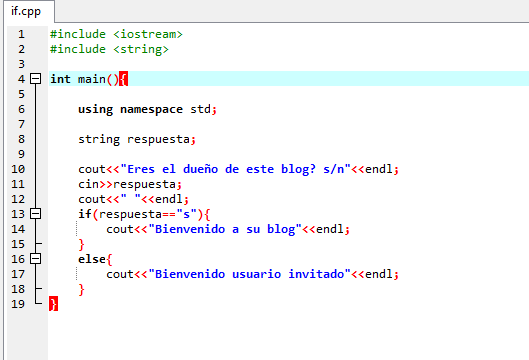The width and height of the screenshot is (529, 360).
Task: Click the "Eres el dueño de este blog? s/n" string
Action: point(235,169)
